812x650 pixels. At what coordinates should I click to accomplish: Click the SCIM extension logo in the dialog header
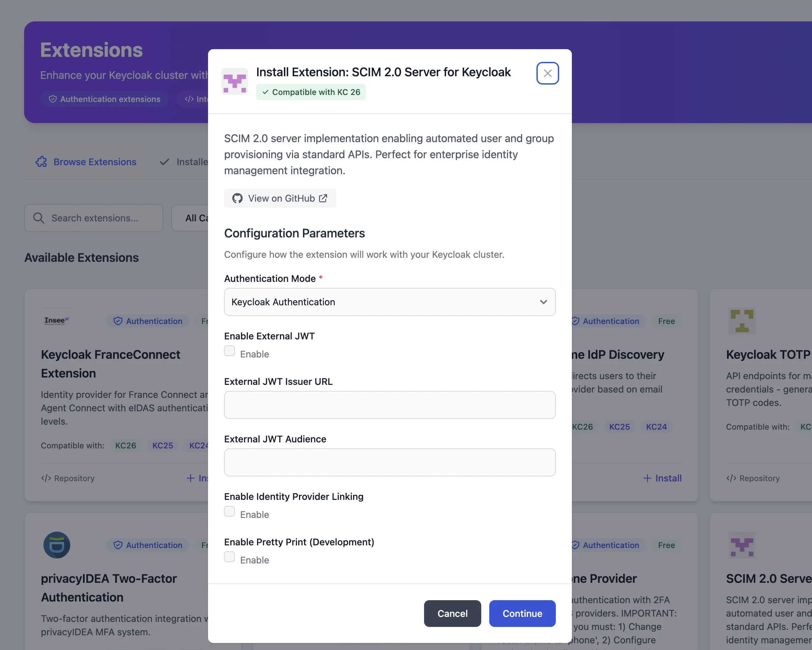coord(235,81)
